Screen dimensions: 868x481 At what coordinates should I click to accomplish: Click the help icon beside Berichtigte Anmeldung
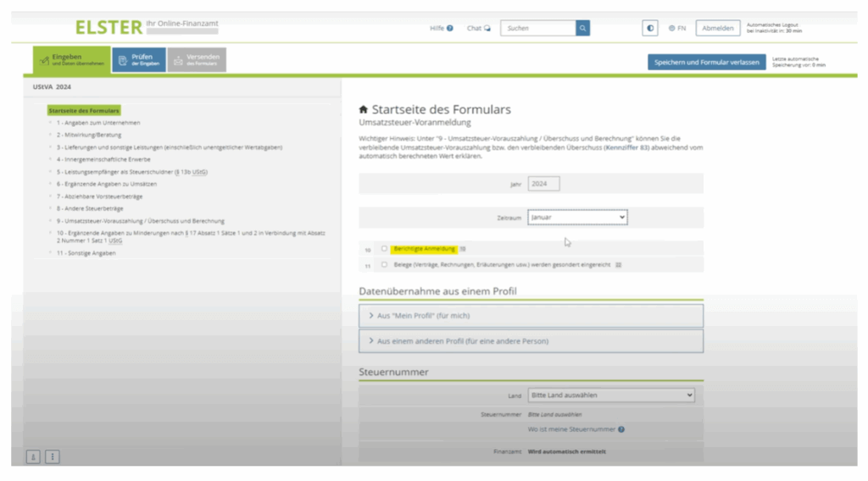[463, 249]
